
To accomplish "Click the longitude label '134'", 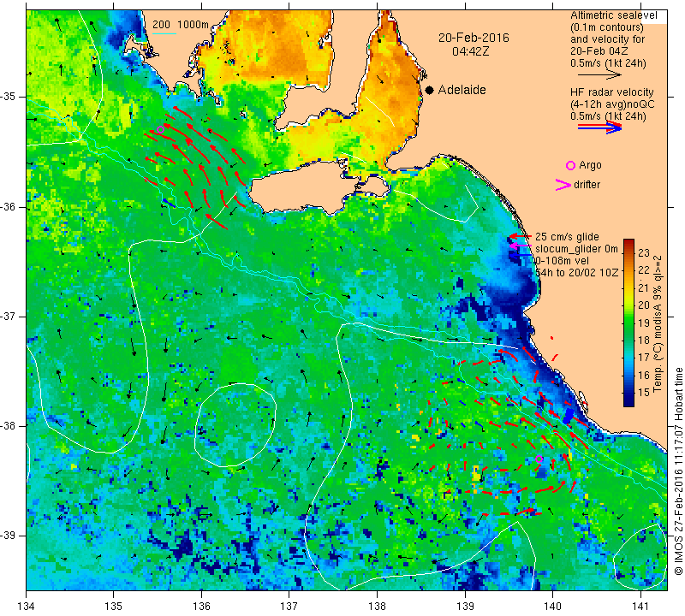I will click(27, 607).
